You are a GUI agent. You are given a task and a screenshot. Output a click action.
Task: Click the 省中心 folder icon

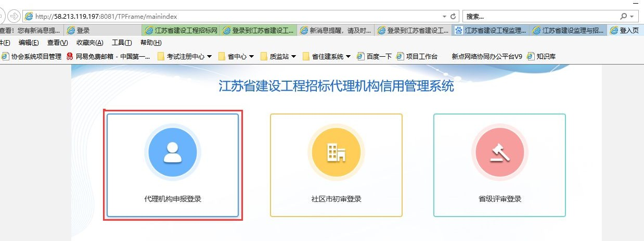click(x=222, y=56)
